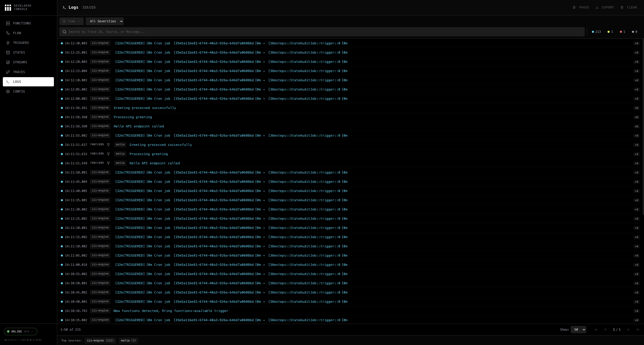Expand the Online 4/4 status menu
Screen dimensions: 644x345
21,331
